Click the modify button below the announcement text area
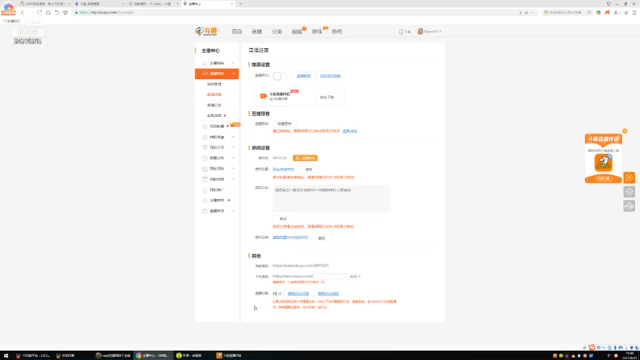Viewport: 640px width, 360px height. point(283,219)
